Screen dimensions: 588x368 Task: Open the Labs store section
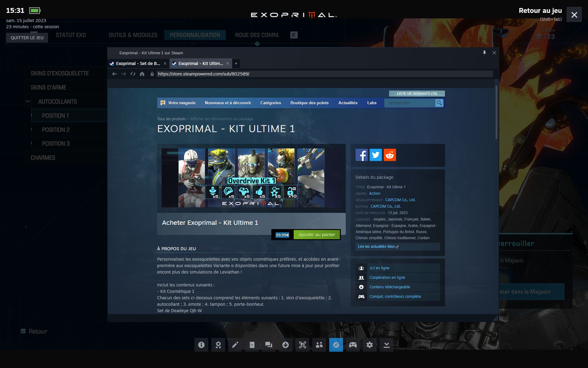(x=372, y=103)
